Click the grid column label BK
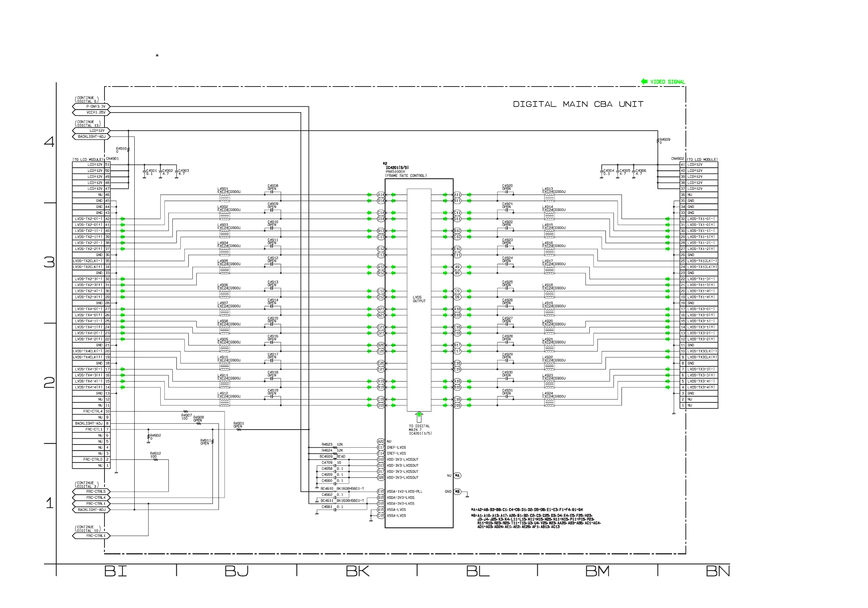The height and width of the screenshot is (608, 868). (357, 572)
